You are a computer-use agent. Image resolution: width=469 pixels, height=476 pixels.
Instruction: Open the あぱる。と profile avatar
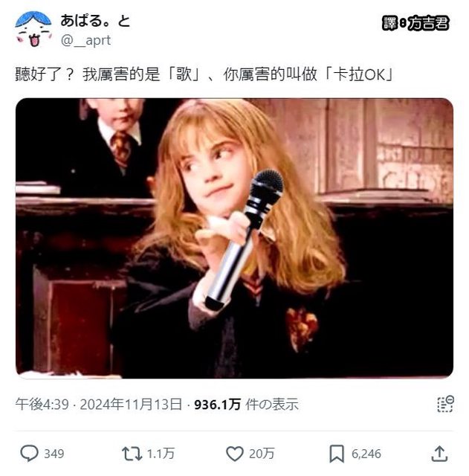33,29
